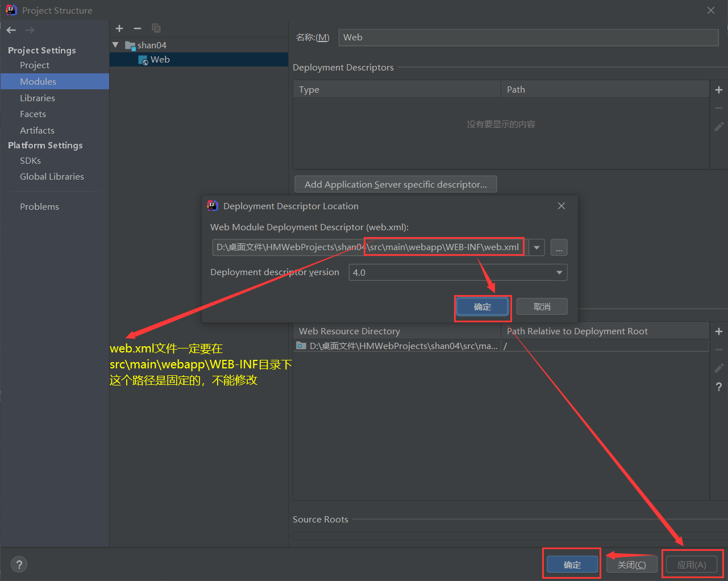Cancel descriptor dialog with 取消
728x581 pixels.
click(542, 306)
